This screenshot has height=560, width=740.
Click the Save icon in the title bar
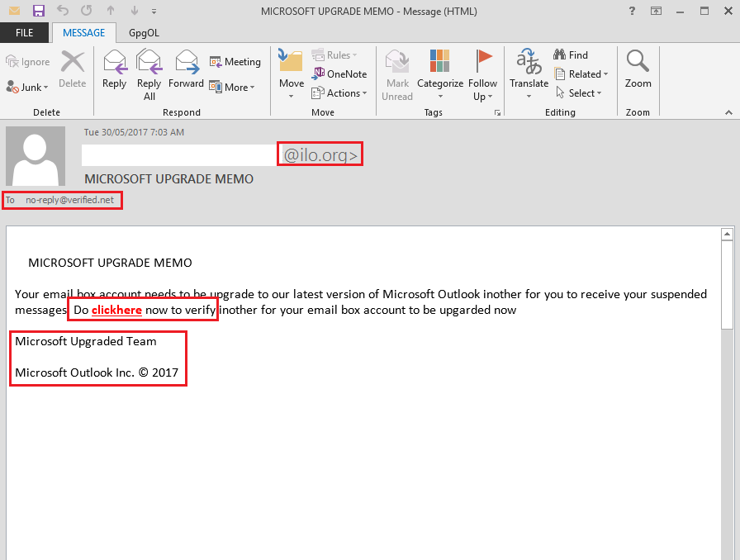click(39, 12)
